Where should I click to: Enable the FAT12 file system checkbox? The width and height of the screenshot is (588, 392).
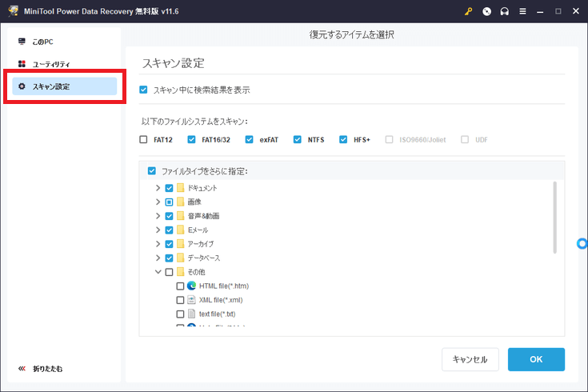coord(143,139)
